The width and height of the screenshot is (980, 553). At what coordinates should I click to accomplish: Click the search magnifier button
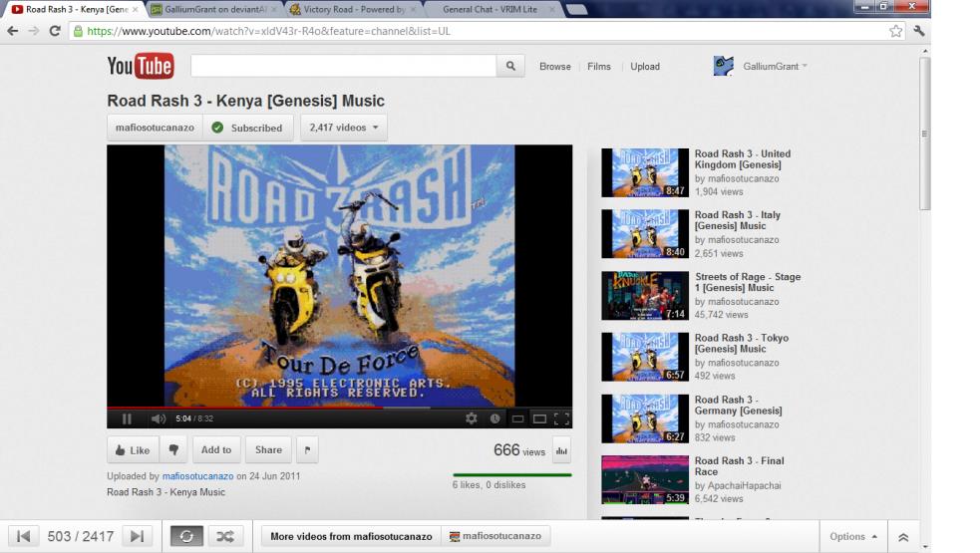pyautogui.click(x=510, y=67)
